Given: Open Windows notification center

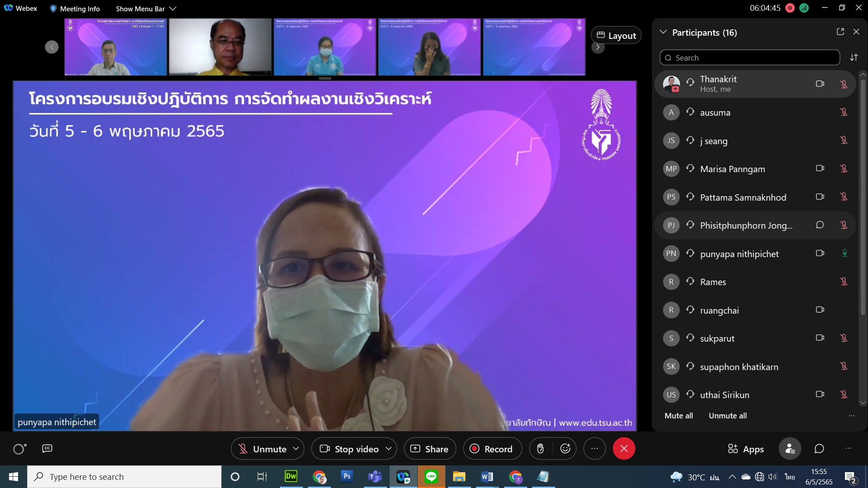Looking at the screenshot, I should tap(850, 477).
